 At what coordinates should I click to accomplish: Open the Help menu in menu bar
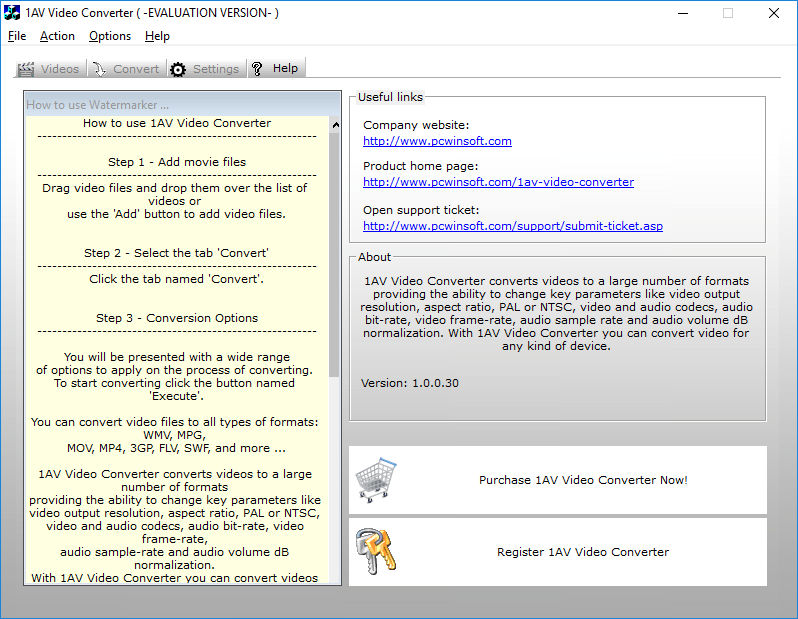coord(157,36)
